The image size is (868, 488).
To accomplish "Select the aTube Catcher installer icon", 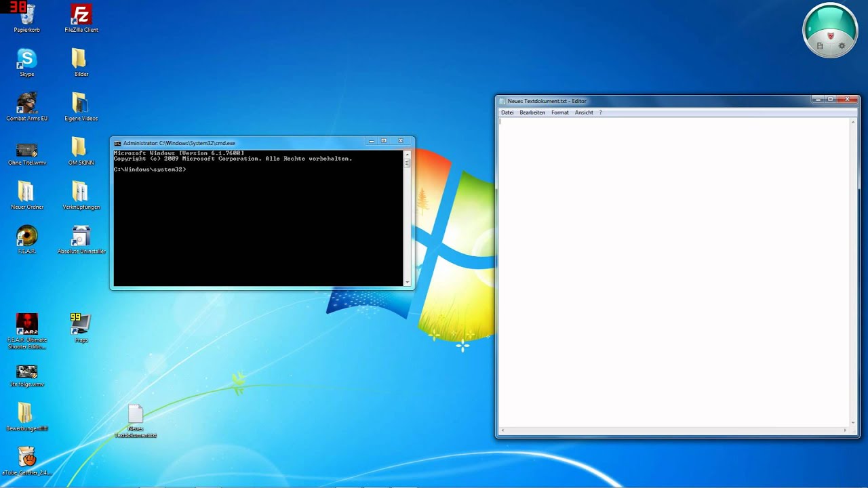I will coord(26,461).
